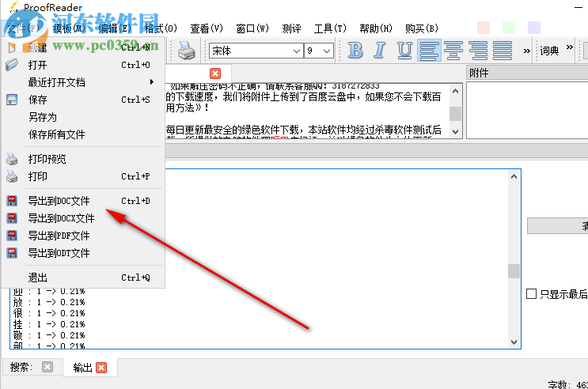This screenshot has height=389, width=588.
Task: Toggle Bold formatting
Action: 355,51
